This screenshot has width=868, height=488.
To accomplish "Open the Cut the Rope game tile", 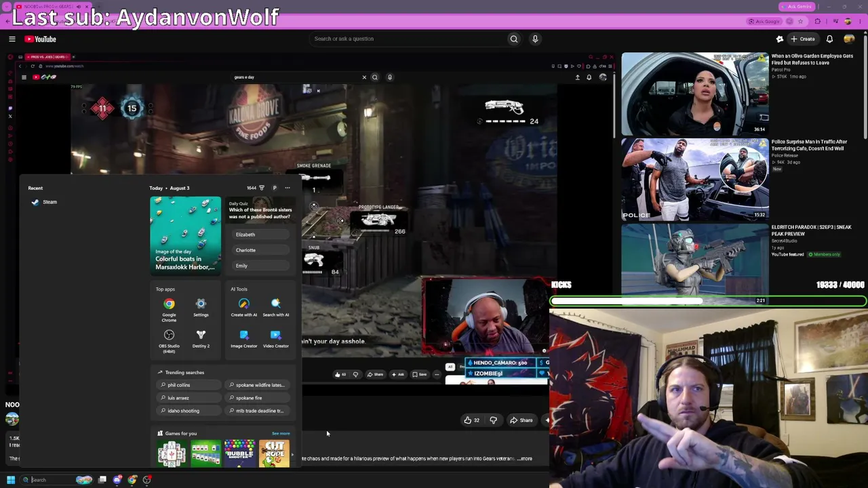I will (274, 453).
